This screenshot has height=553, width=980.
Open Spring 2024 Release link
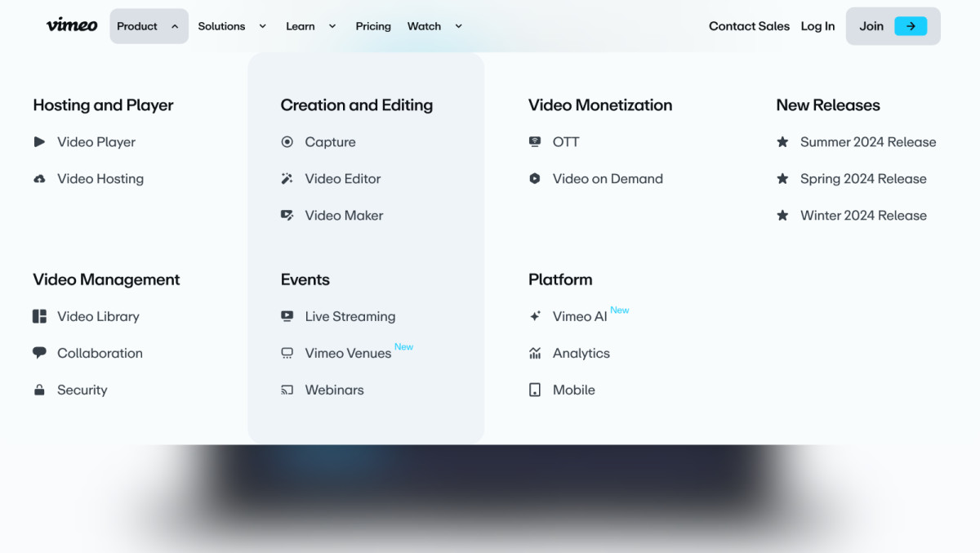coord(863,179)
